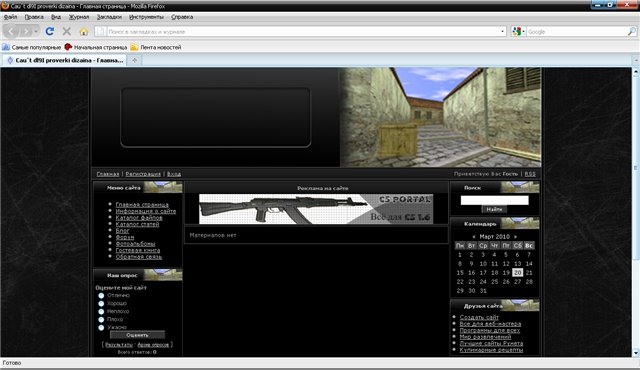Image resolution: width=640 pixels, height=370 pixels.
Task: Click the magnifier icon in the Google search box
Action: [x=631, y=31]
